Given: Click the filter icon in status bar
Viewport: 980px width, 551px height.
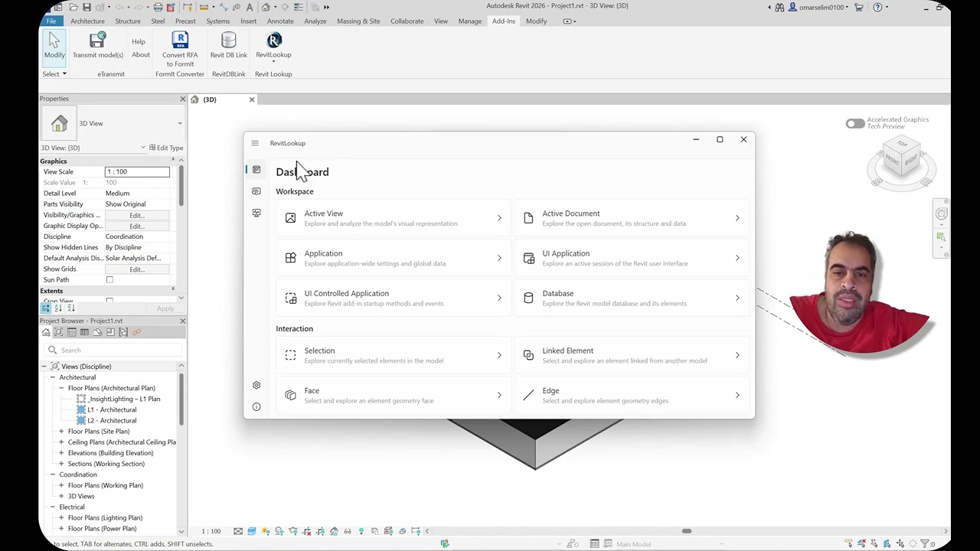Looking at the screenshot, I should click(x=925, y=544).
